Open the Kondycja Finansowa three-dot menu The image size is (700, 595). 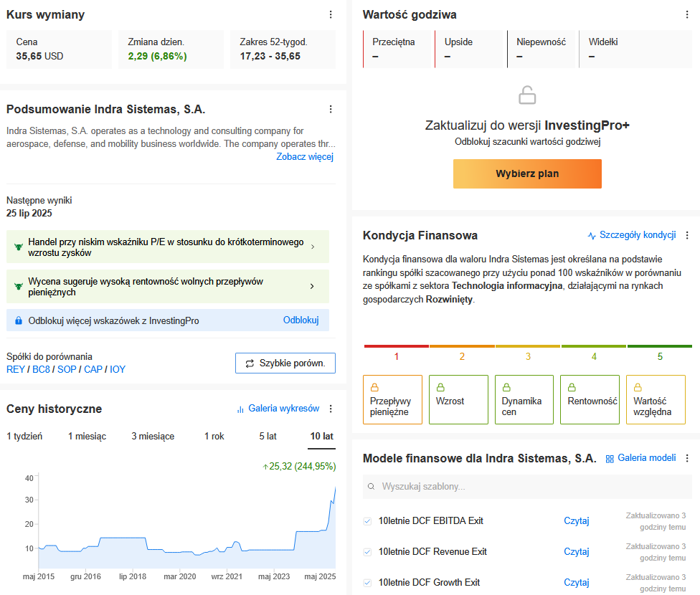[687, 235]
